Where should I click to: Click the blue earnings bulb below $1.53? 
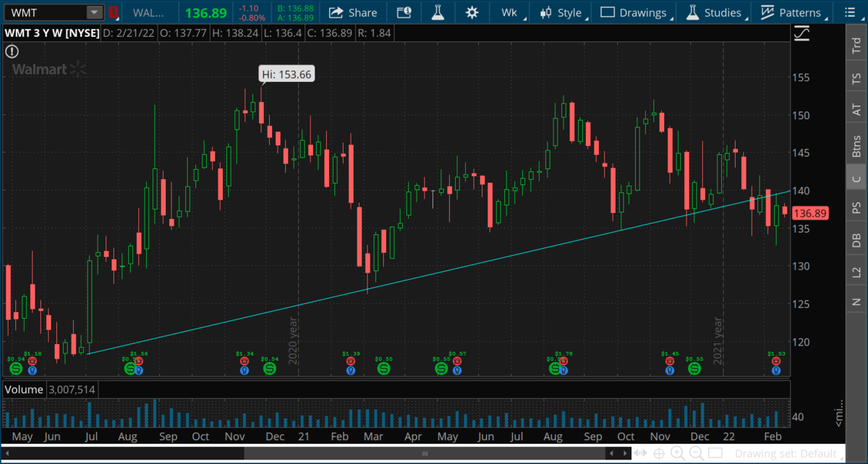tap(776, 369)
